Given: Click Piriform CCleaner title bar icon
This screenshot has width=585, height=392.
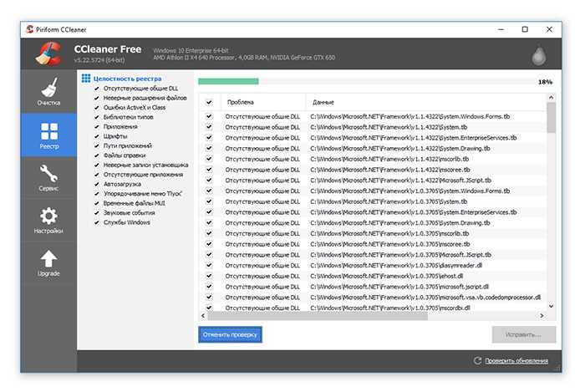Looking at the screenshot, I should [30, 29].
